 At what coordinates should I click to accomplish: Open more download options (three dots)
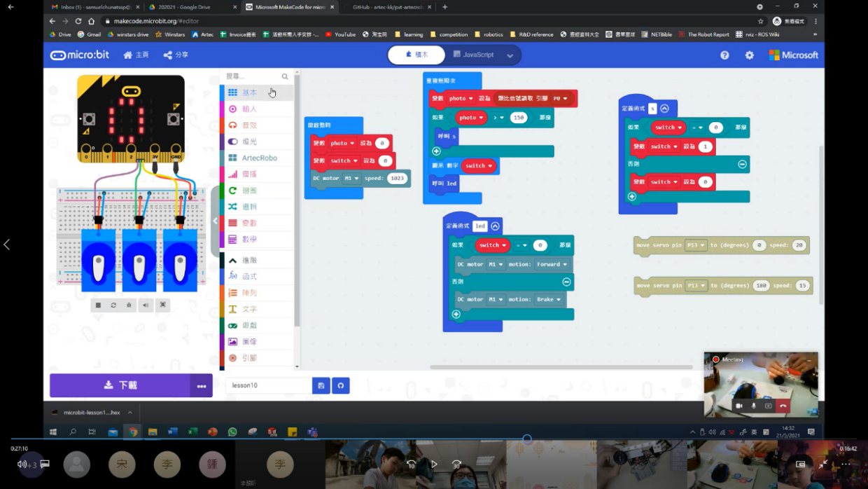click(x=202, y=385)
